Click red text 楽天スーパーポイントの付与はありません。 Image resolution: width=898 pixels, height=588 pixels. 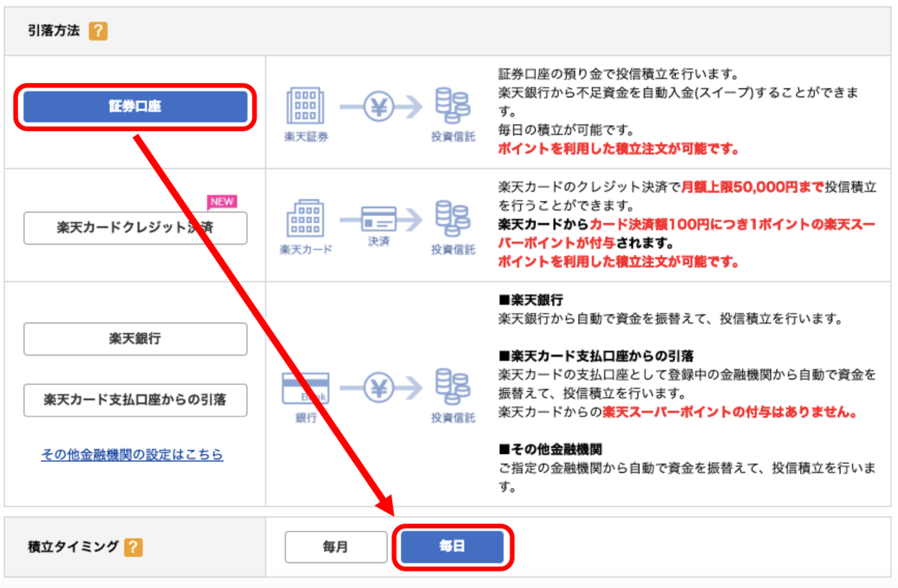730,411
